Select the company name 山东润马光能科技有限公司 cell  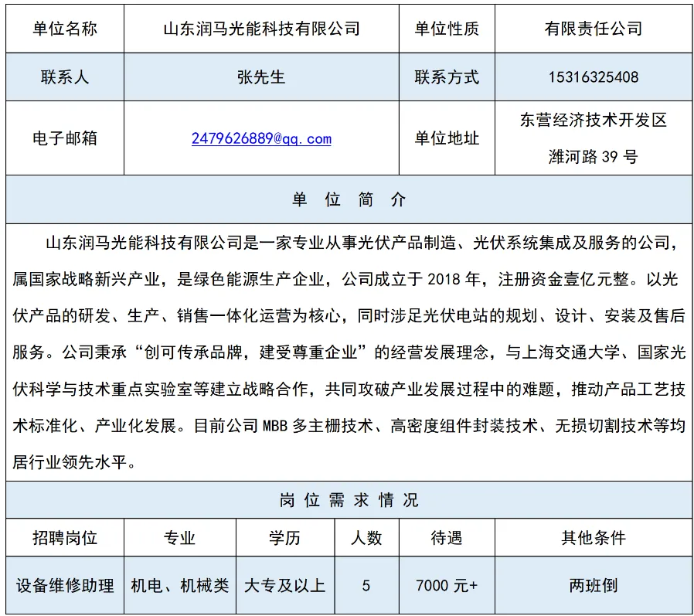[x=261, y=29]
